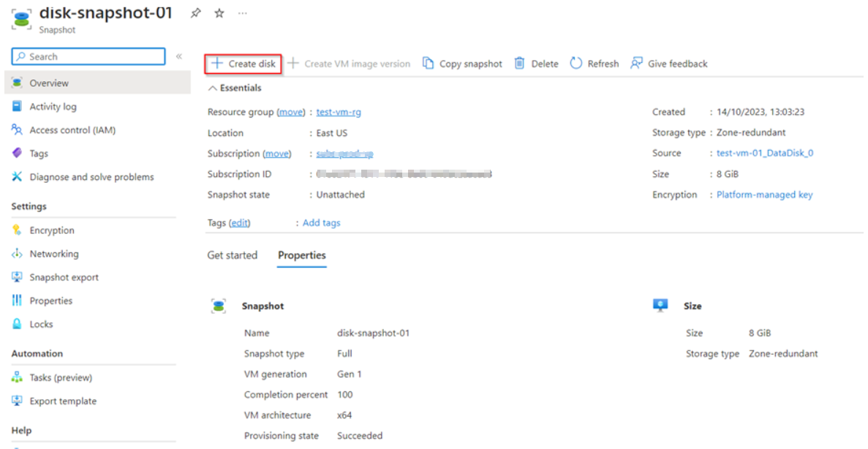Click edit link next to Tags

pos(240,222)
